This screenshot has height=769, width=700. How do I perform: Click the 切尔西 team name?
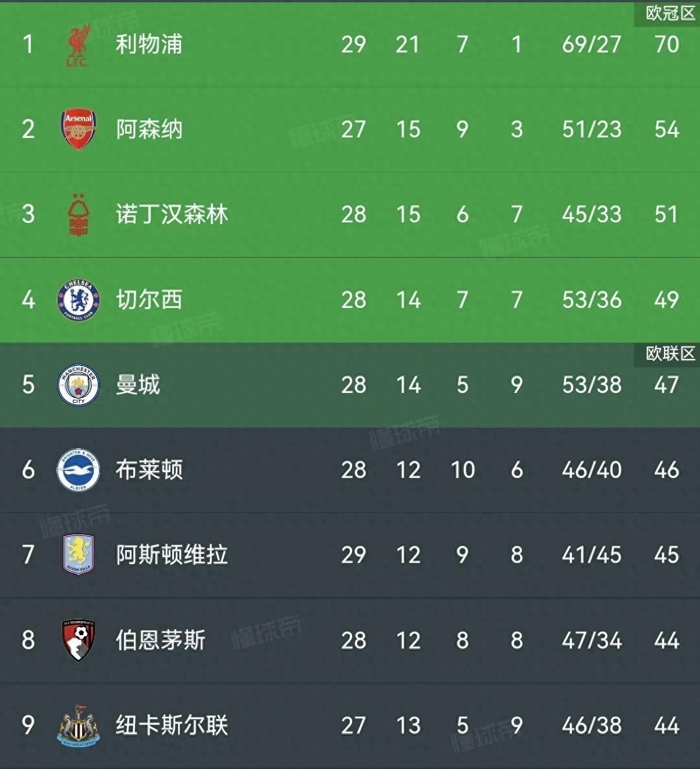point(149,300)
